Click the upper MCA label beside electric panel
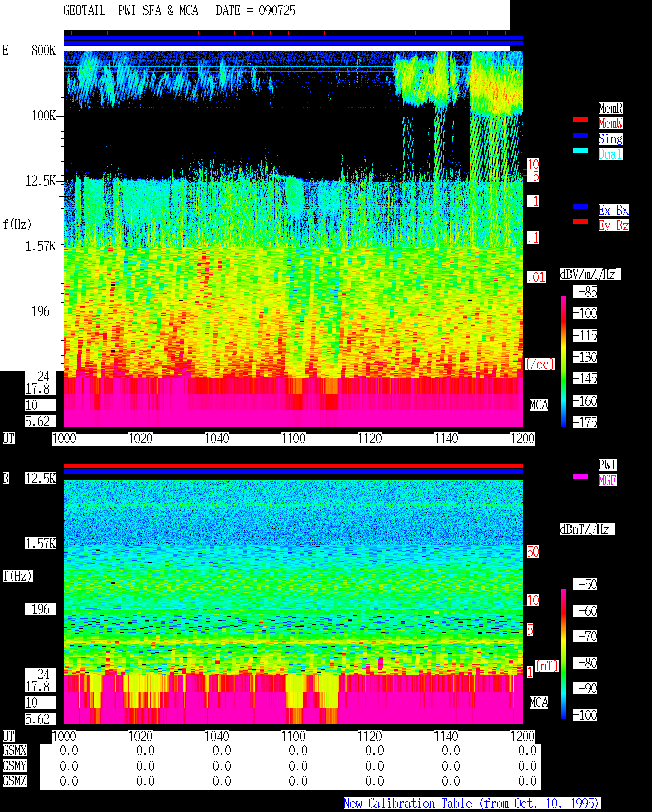Screen dimensions: 652x812 538,405
